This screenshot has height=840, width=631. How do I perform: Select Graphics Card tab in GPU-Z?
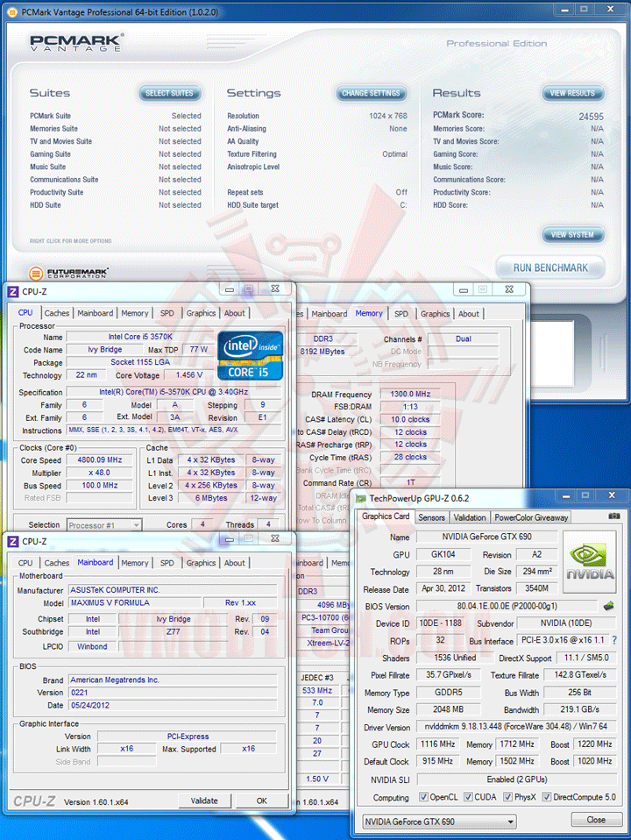pos(386,516)
